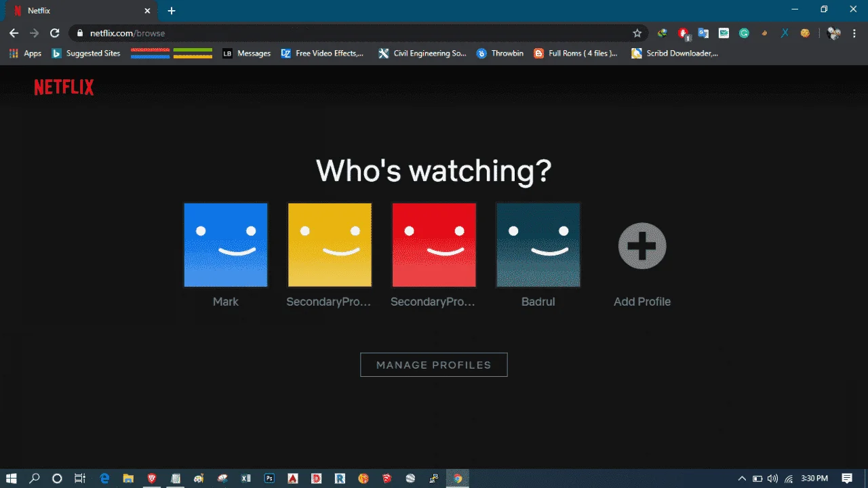Open the Chrome three-dot menu

click(854, 33)
